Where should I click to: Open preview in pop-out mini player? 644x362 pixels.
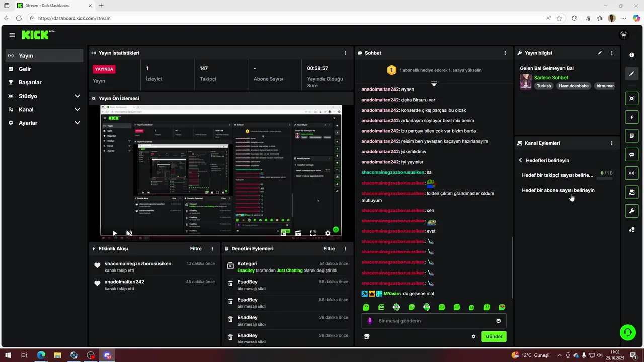284,233
